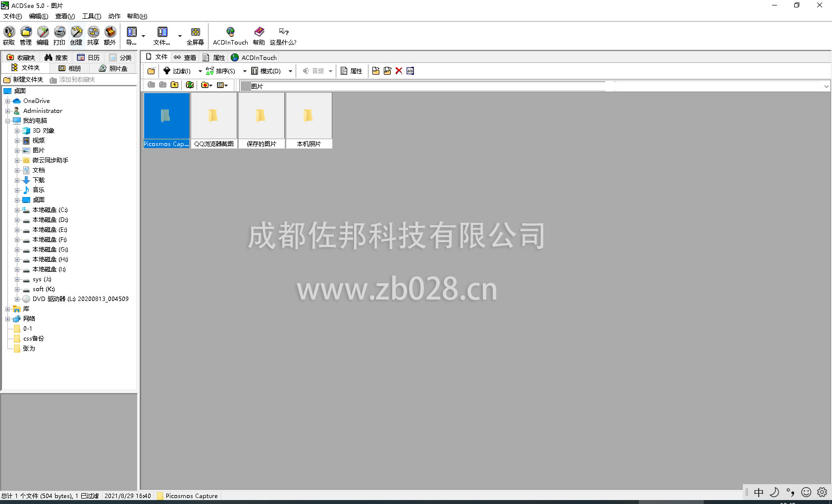Switch to the 分类 tab
Image resolution: width=832 pixels, height=504 pixels.
click(120, 57)
